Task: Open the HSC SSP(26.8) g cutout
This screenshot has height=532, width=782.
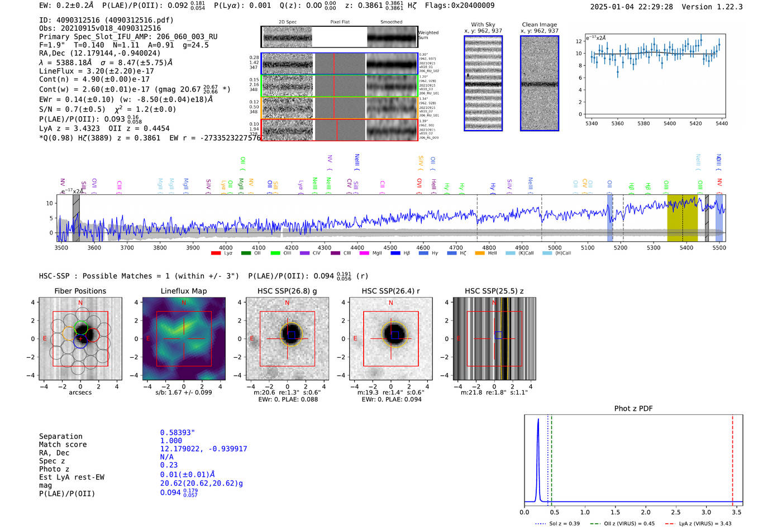Action: (287, 339)
